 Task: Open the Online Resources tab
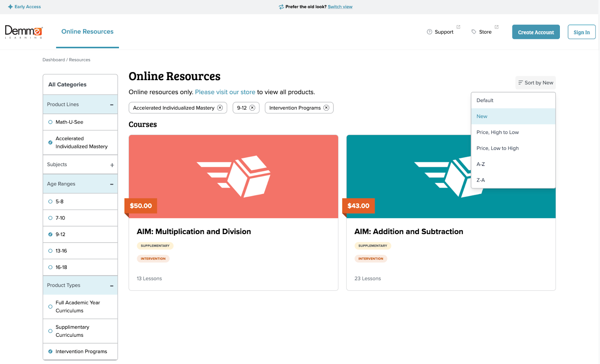87,32
